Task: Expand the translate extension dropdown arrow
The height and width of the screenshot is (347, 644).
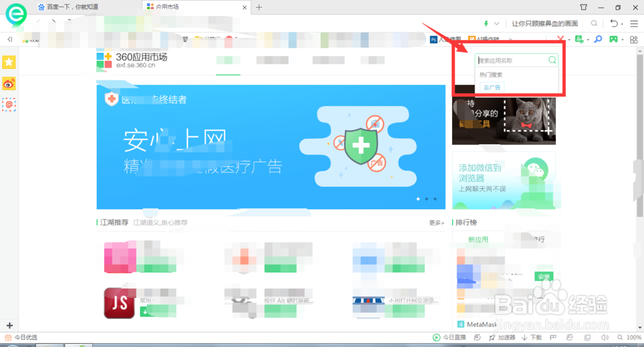Action: click(x=588, y=40)
